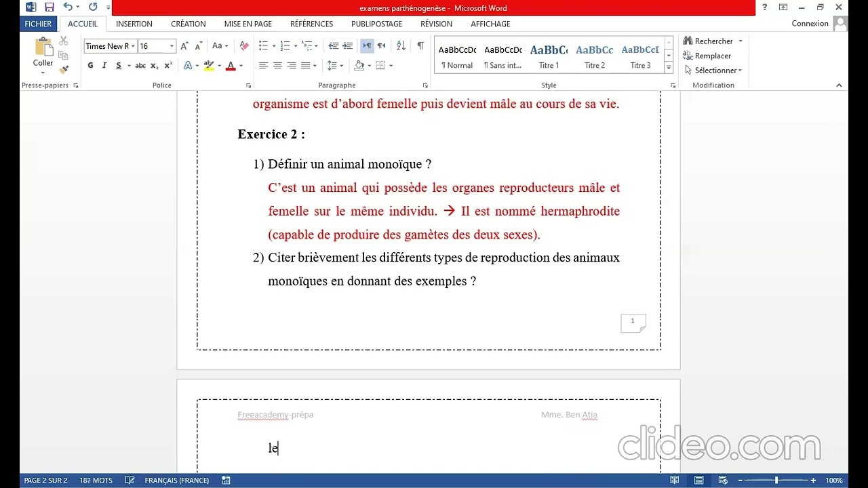Open the Paragraphe dialog launcher
The image size is (868, 488).
tap(425, 85)
